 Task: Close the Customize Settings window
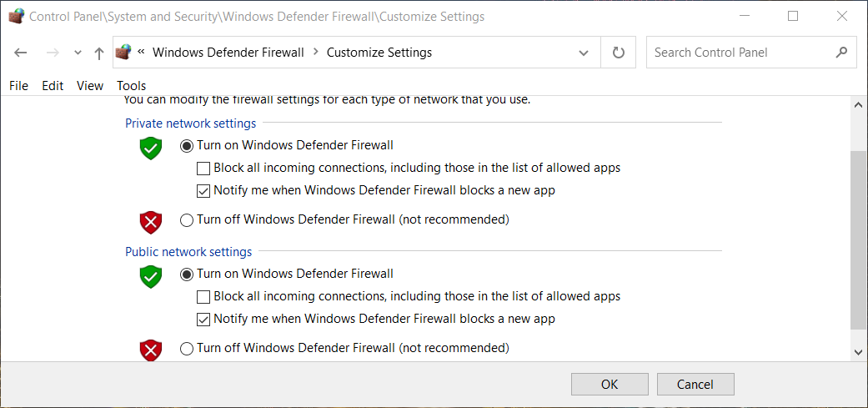tap(842, 17)
